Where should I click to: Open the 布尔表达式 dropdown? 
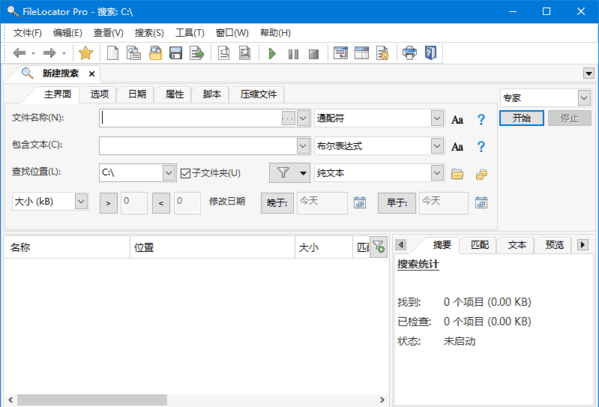(x=437, y=146)
